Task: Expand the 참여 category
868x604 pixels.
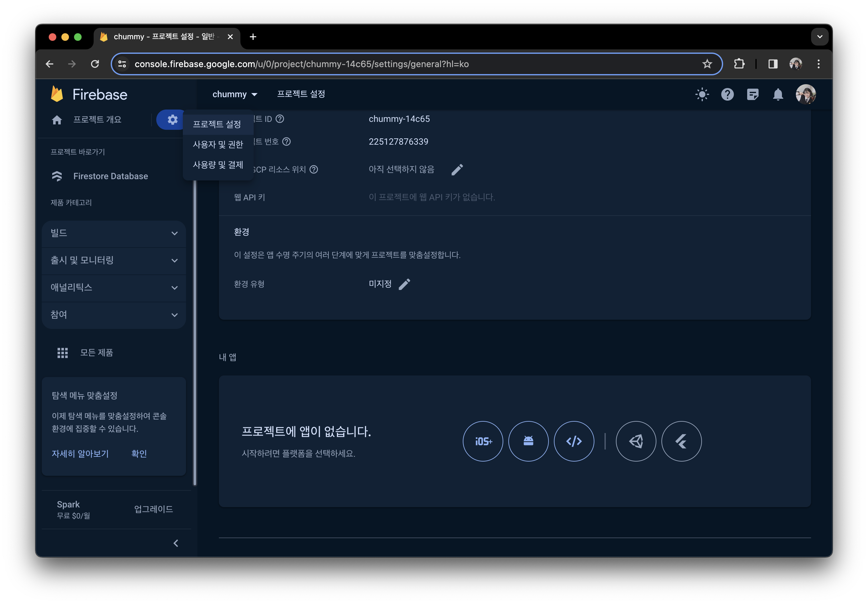Action: click(x=114, y=315)
